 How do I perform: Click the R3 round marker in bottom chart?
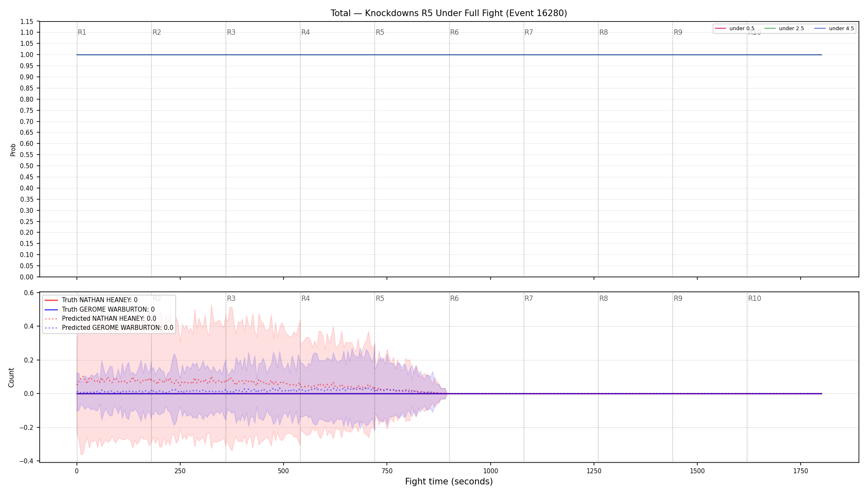(x=231, y=298)
